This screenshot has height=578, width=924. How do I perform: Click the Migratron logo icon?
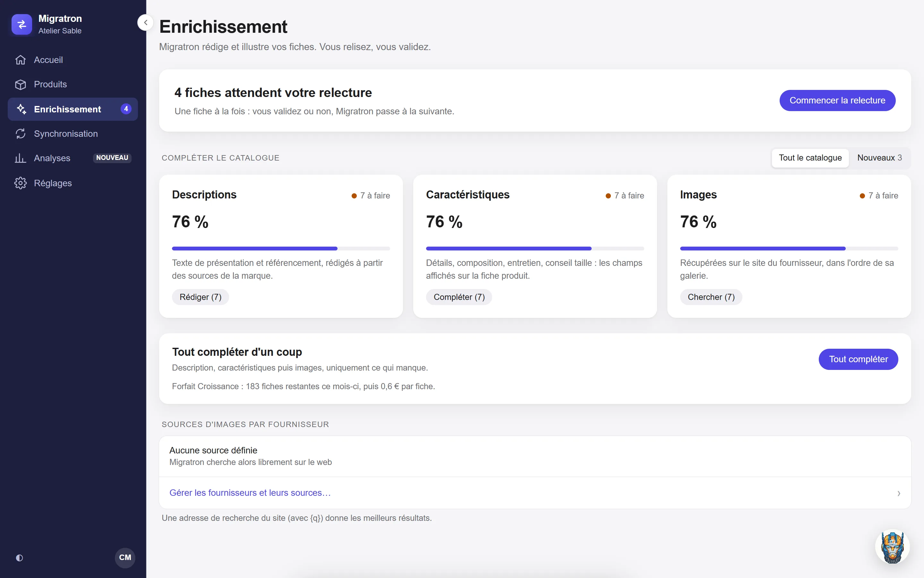(22, 24)
